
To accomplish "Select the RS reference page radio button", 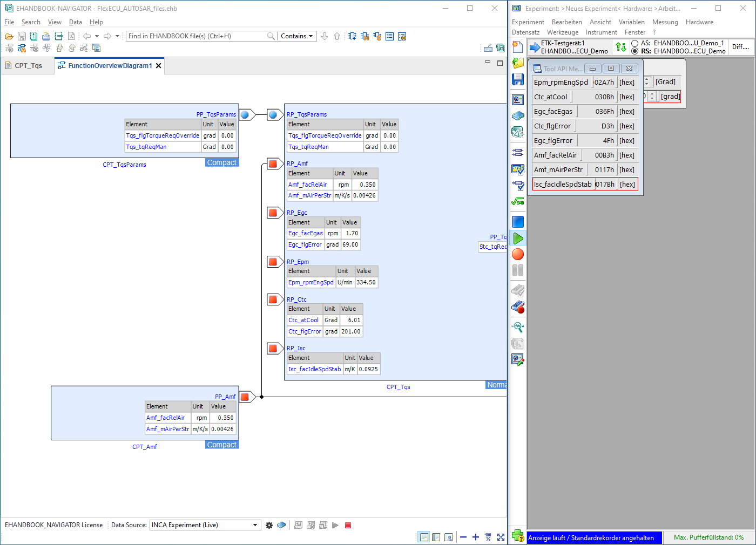I will 635,51.
